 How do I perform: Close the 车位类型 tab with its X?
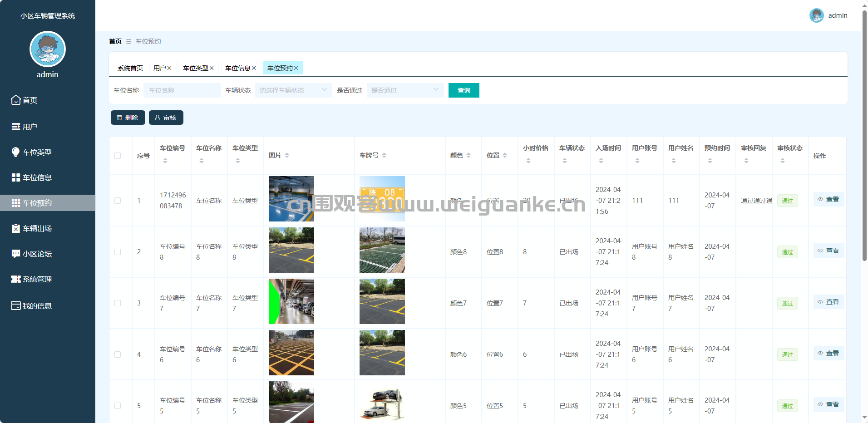point(212,68)
